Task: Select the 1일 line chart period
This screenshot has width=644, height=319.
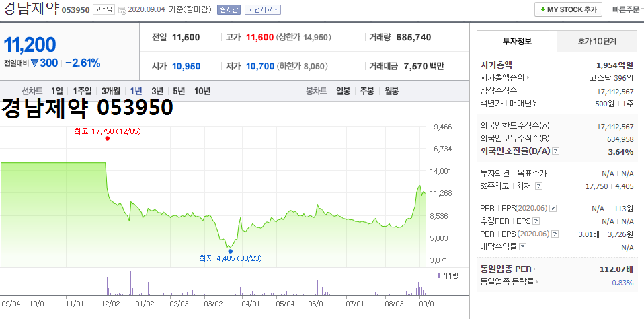Action: 57,92
